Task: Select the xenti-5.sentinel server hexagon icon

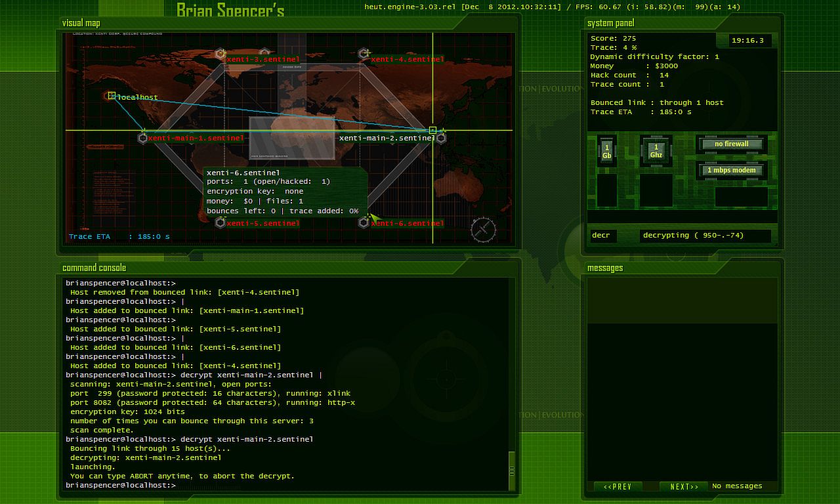Action: point(220,223)
